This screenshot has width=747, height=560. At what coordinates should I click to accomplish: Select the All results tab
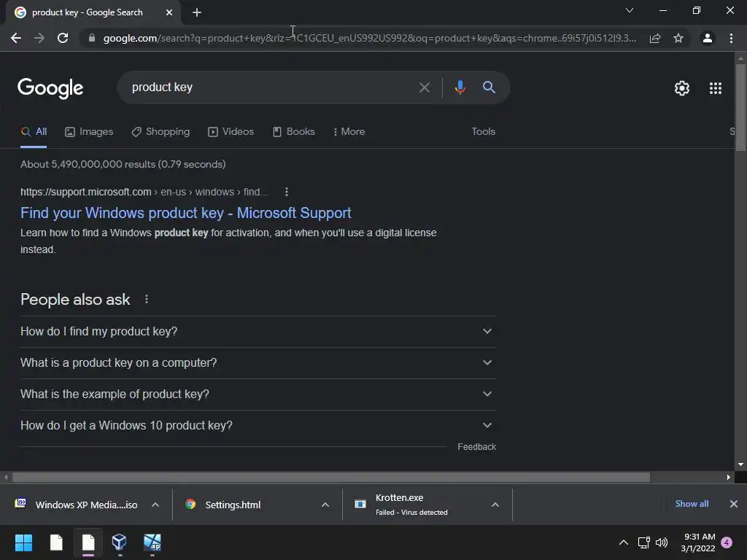pos(34,131)
